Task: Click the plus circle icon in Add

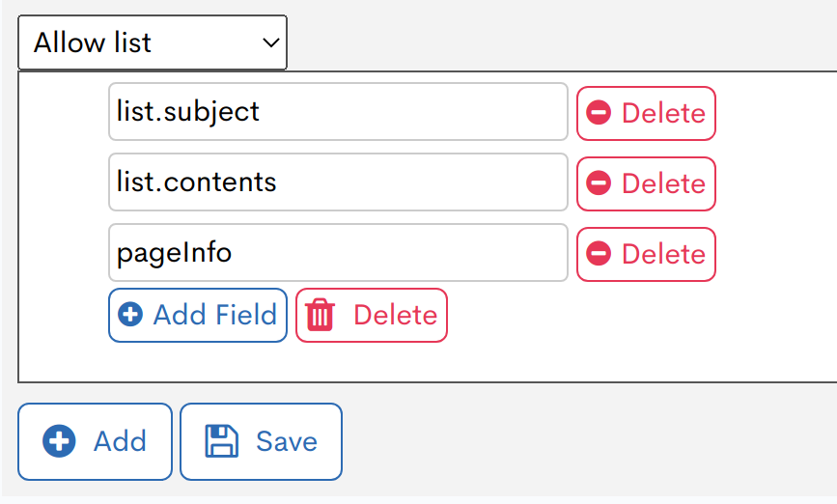Action: click(x=59, y=441)
